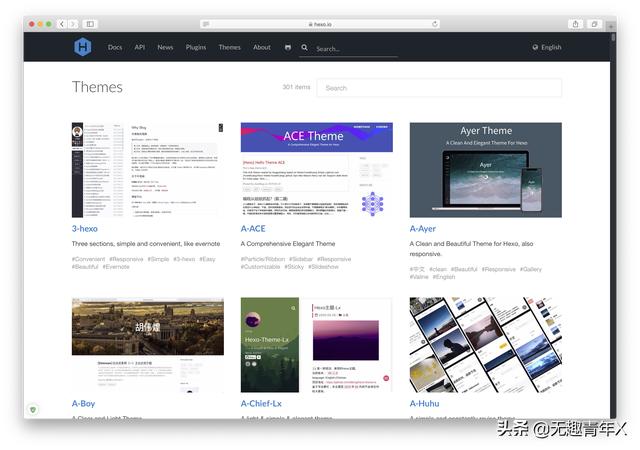Open the Plugins page
This screenshot has width=640, height=450.
pos(196,47)
